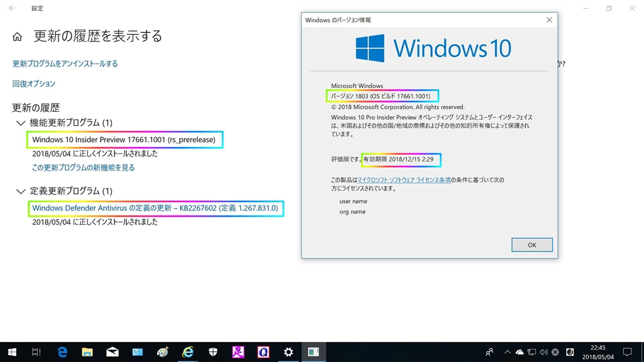Image resolution: width=644 pixels, height=362 pixels.
Task: Click the 2018/05/04 install date under Insider Preview
Action: 95,153
